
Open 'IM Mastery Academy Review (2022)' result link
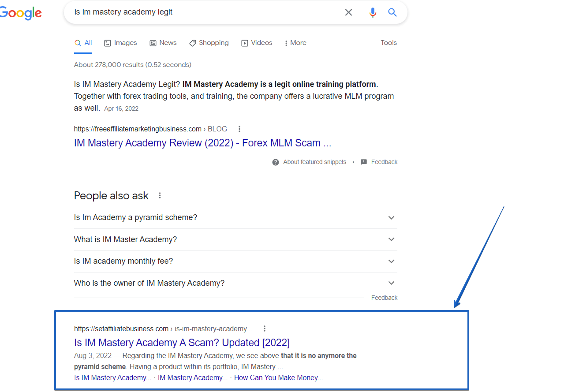click(x=202, y=143)
